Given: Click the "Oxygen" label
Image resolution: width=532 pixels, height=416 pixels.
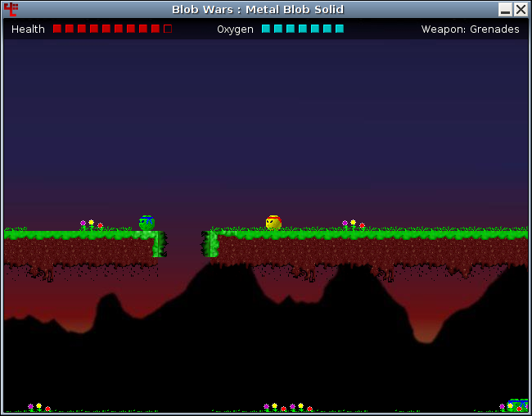Looking at the screenshot, I should pos(235,29).
